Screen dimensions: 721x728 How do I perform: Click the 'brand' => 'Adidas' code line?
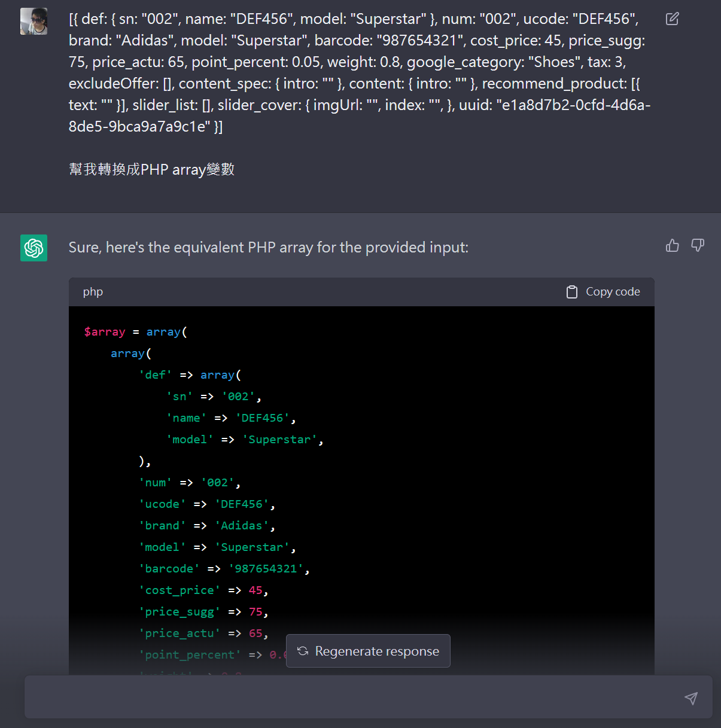tap(207, 526)
